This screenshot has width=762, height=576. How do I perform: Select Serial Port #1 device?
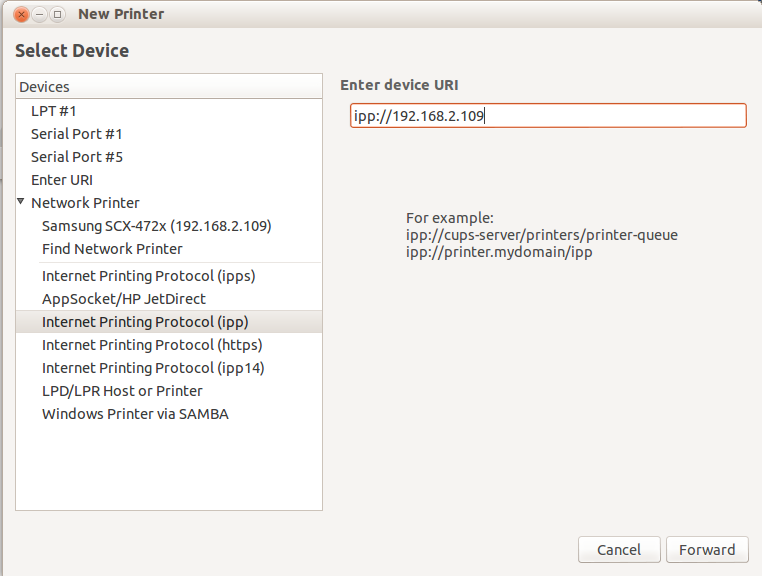coord(77,134)
